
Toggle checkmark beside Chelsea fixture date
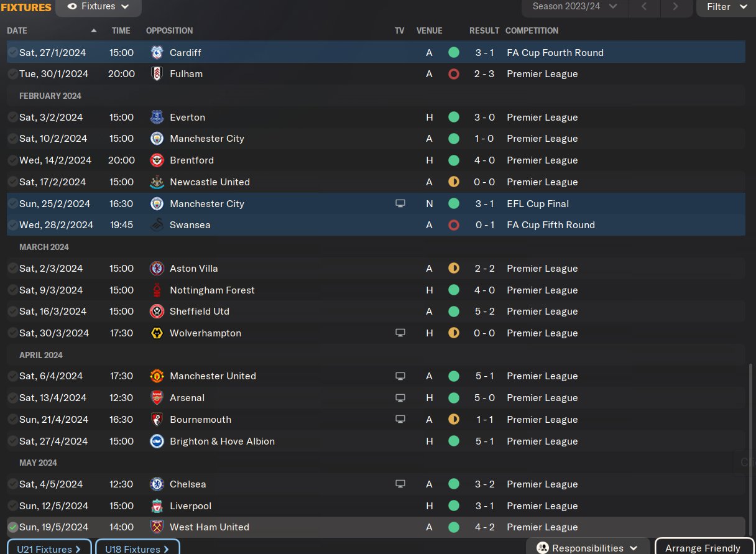[x=12, y=484]
